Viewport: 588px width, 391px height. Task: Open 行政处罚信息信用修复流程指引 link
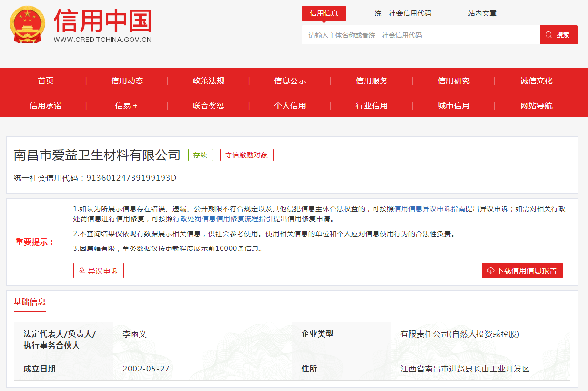click(223, 219)
